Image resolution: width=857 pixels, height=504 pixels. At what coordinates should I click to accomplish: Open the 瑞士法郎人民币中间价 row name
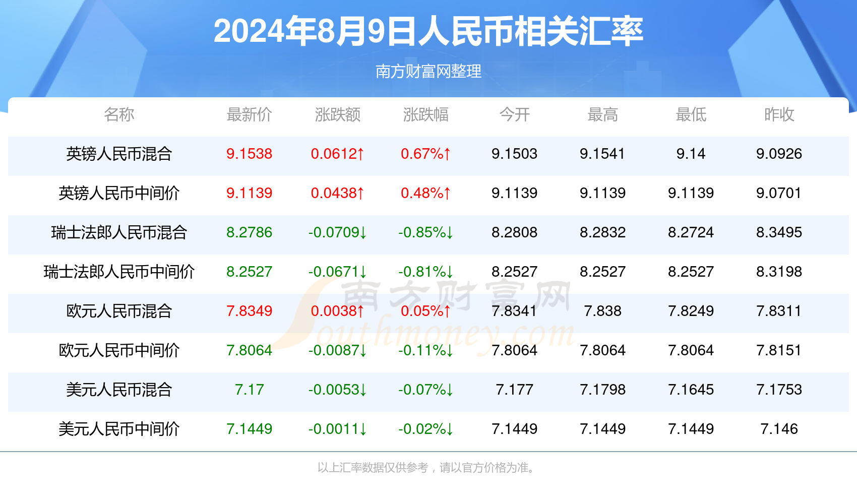119,272
